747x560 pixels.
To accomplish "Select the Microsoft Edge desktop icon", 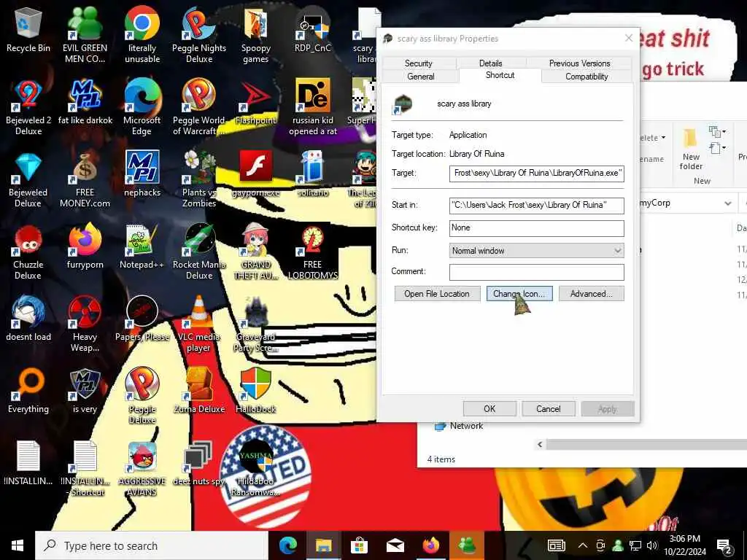I will click(x=142, y=107).
